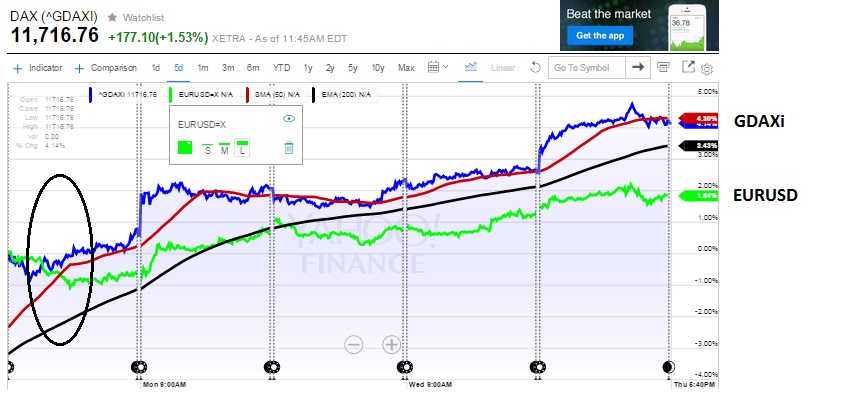Add the DAX symbol to Watchlist via star

112,17
